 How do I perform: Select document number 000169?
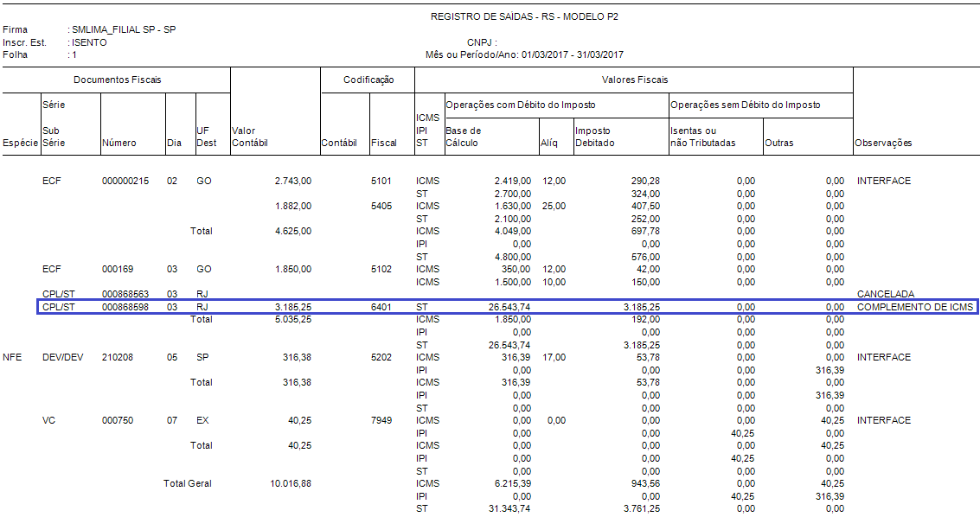[118, 269]
